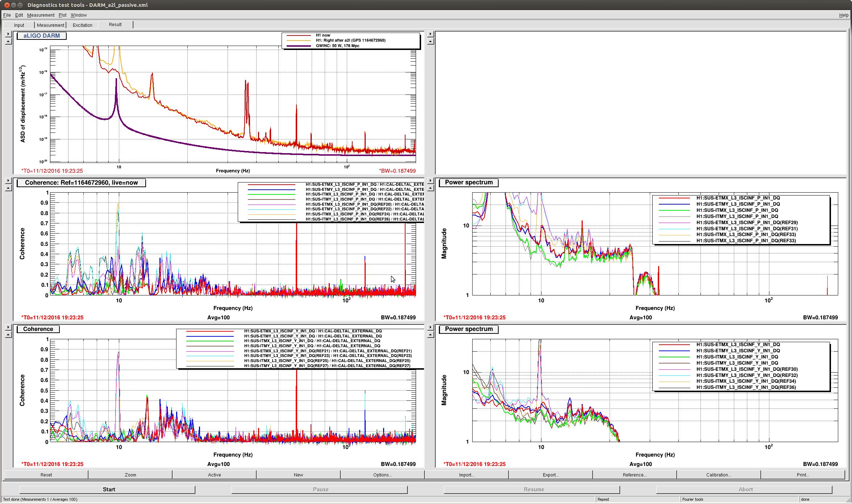
Task: Open the Plot menu
Action: pyautogui.click(x=62, y=15)
